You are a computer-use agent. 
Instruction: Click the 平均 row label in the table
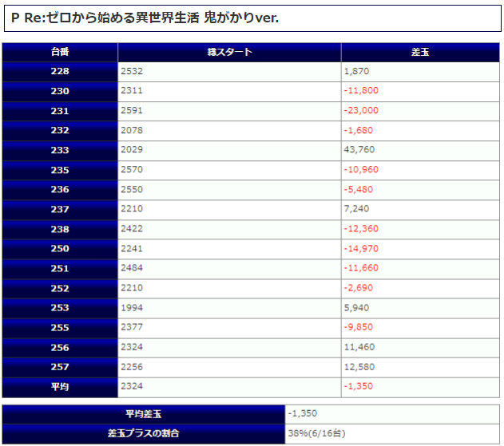(x=60, y=387)
